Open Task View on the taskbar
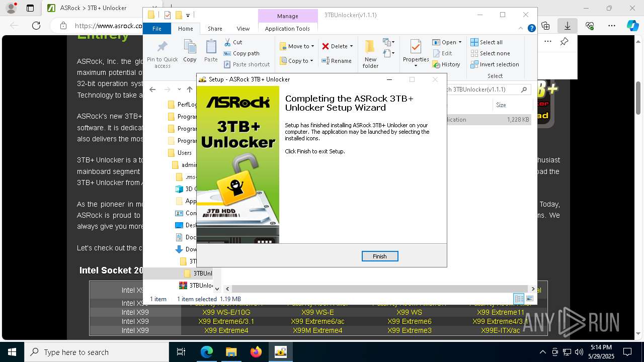644x362 pixels. click(x=182, y=352)
